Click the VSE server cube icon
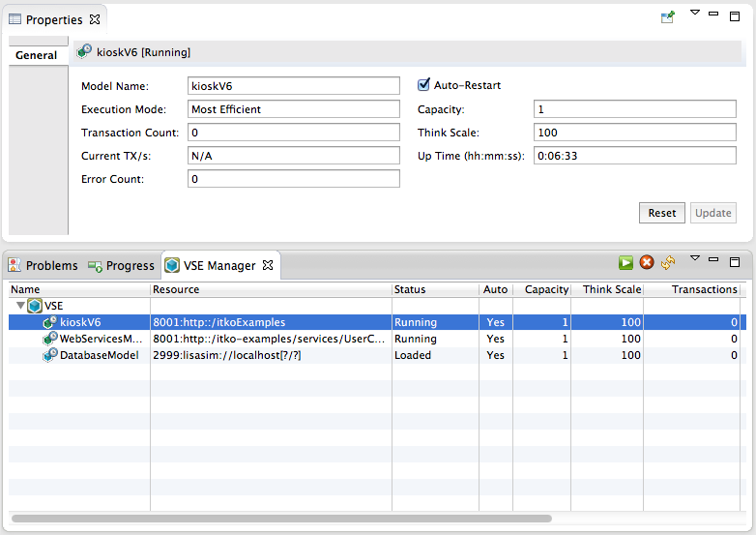The width and height of the screenshot is (756, 535). tap(36, 306)
